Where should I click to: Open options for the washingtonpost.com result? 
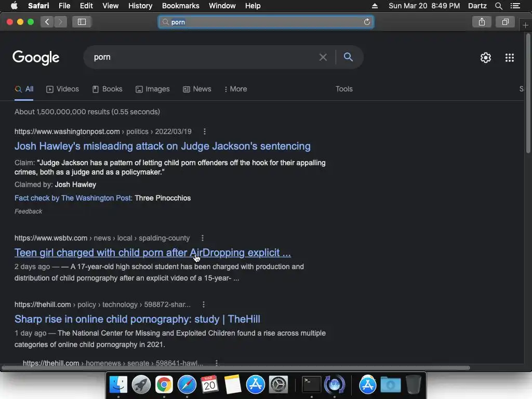click(204, 131)
